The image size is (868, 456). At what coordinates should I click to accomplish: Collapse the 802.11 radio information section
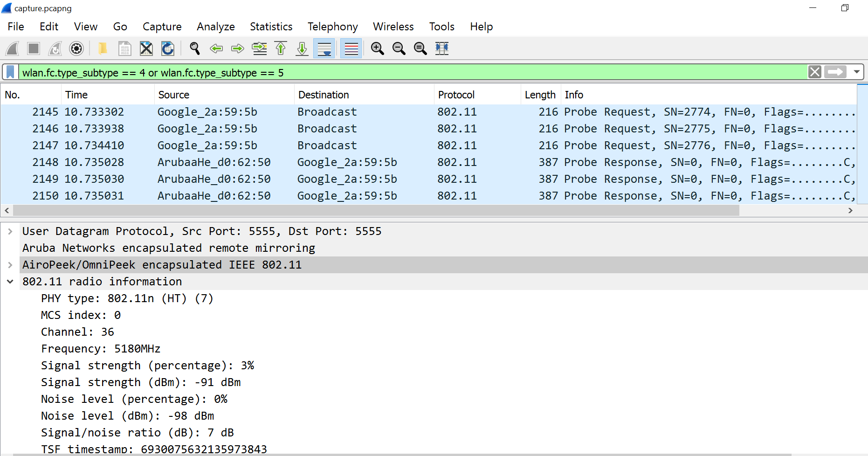[10, 281]
